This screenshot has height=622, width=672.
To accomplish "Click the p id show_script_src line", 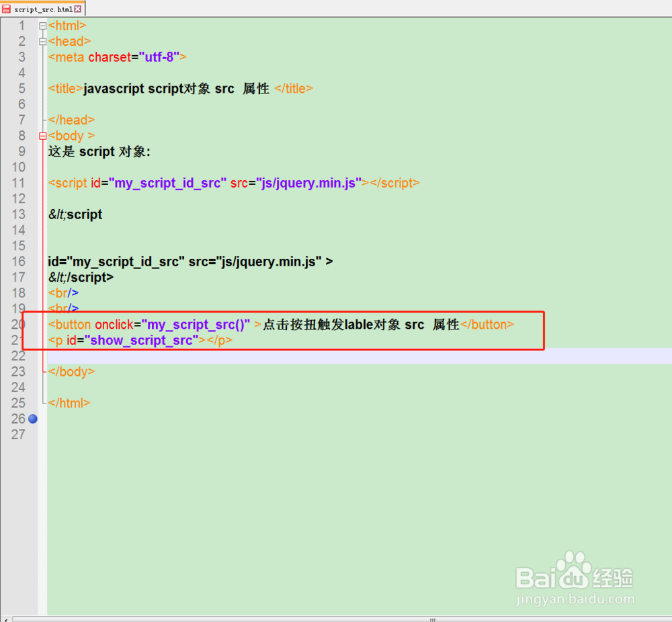I will [140, 341].
